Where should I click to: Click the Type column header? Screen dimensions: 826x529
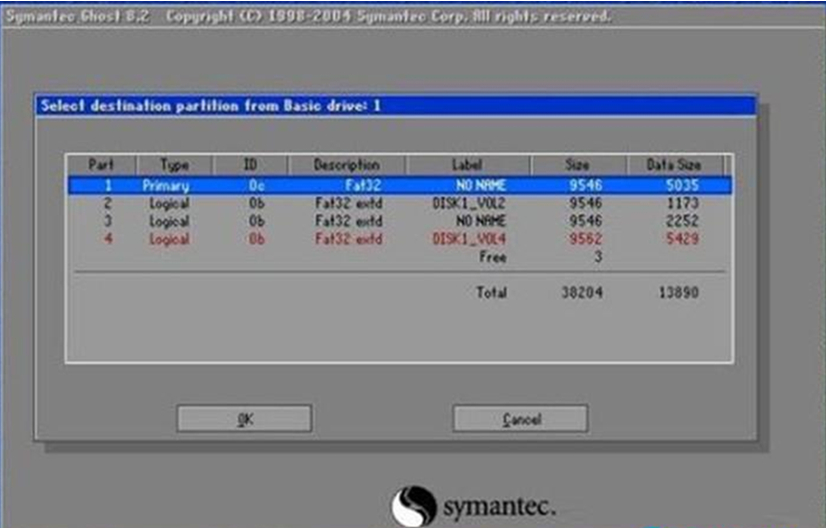tap(175, 165)
